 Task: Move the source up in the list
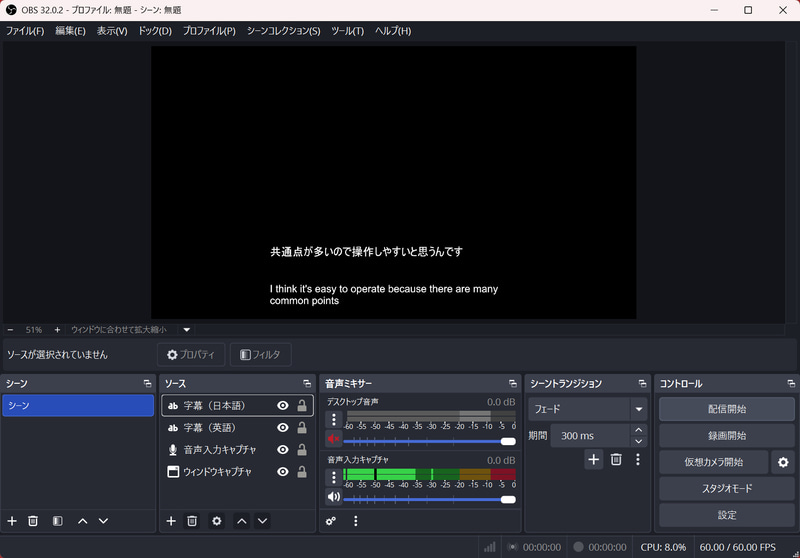pyautogui.click(x=242, y=521)
